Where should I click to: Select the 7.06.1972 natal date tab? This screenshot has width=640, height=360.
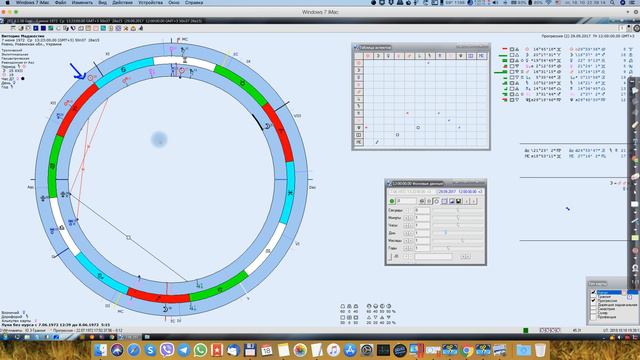tap(411, 191)
